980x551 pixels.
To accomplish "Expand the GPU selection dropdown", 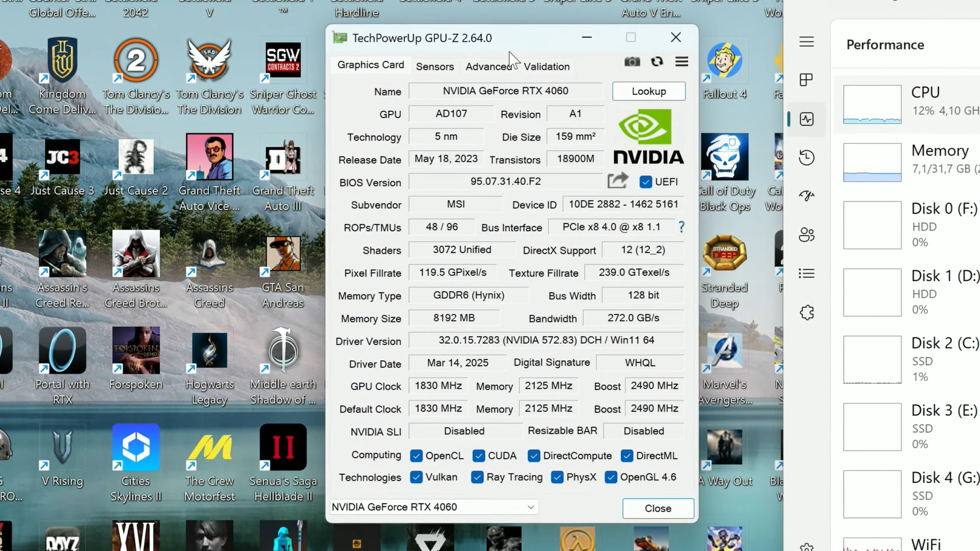I will click(x=530, y=507).
